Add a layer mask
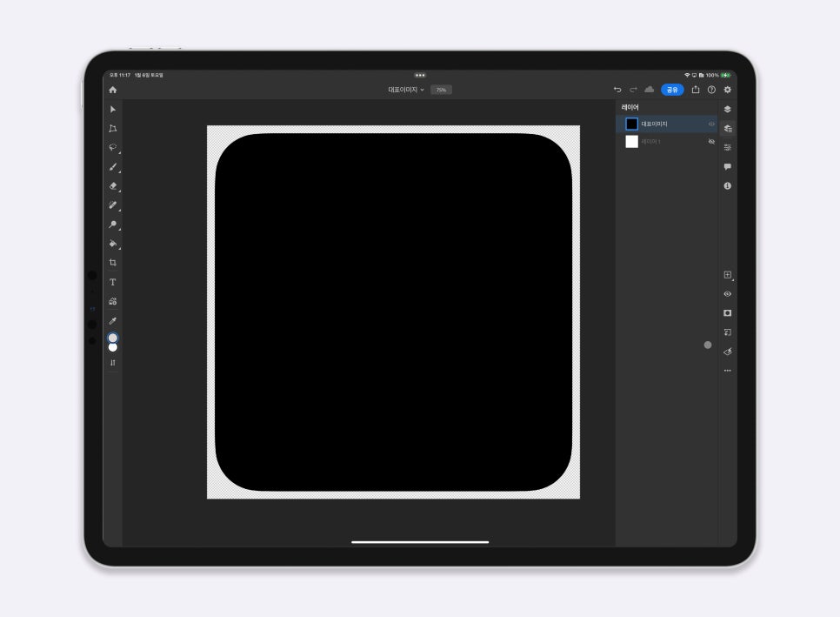The height and width of the screenshot is (617, 840). (728, 313)
